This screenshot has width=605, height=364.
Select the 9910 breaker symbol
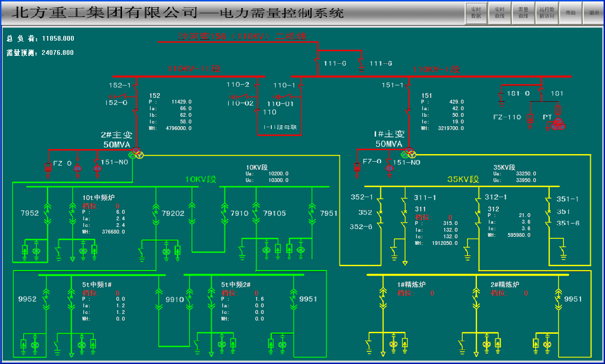coord(189,299)
